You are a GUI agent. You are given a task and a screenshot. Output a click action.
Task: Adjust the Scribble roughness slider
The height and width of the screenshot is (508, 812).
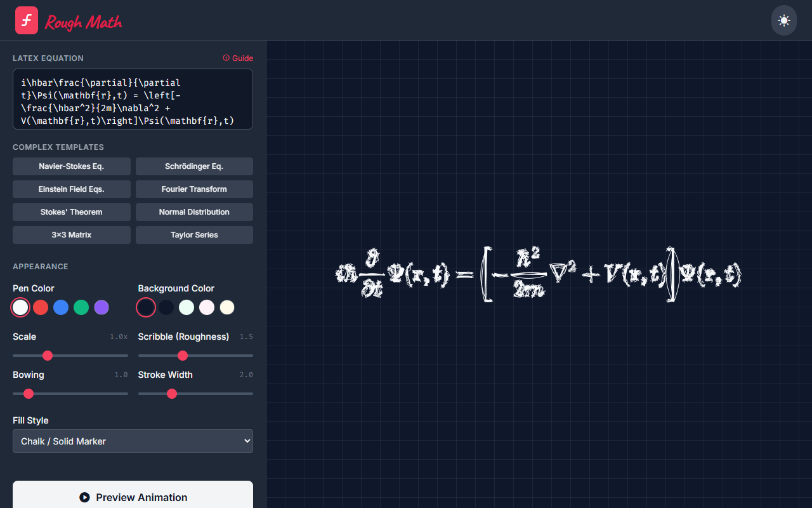click(x=183, y=356)
